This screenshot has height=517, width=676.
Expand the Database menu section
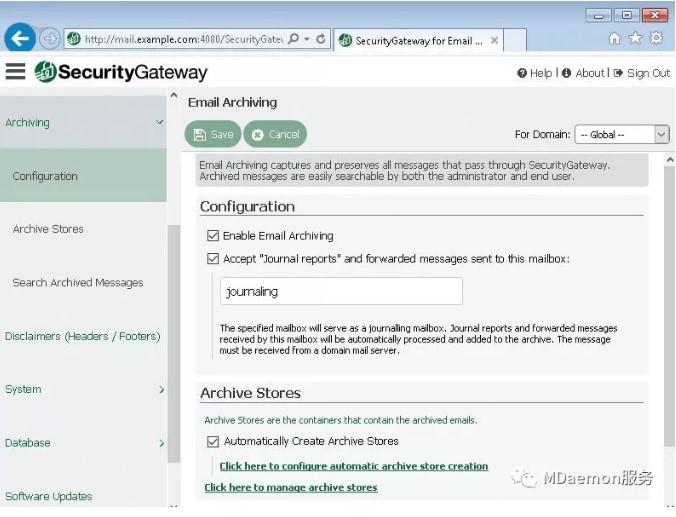(x=83, y=443)
